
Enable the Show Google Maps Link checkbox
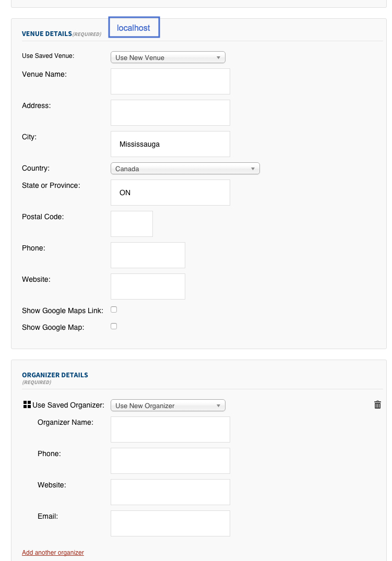(x=114, y=309)
